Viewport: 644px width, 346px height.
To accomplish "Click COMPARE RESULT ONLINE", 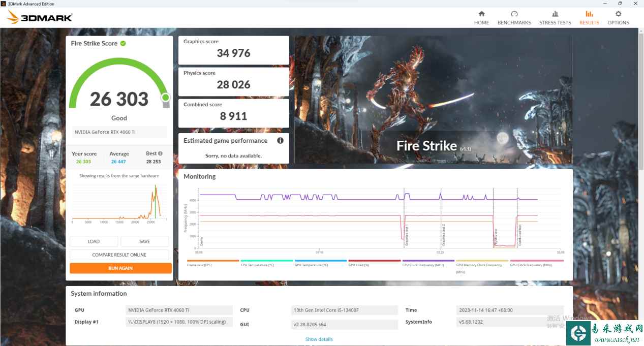I will click(119, 255).
